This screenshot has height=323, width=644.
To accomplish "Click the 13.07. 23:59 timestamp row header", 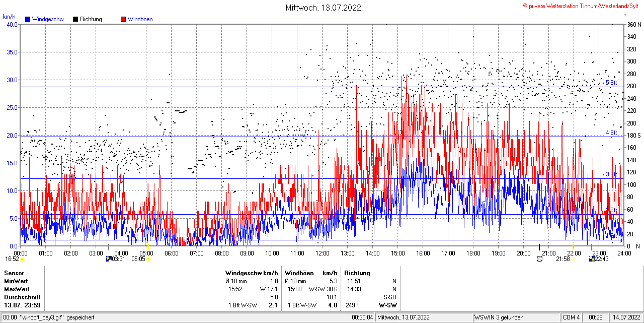I will 23,305.
